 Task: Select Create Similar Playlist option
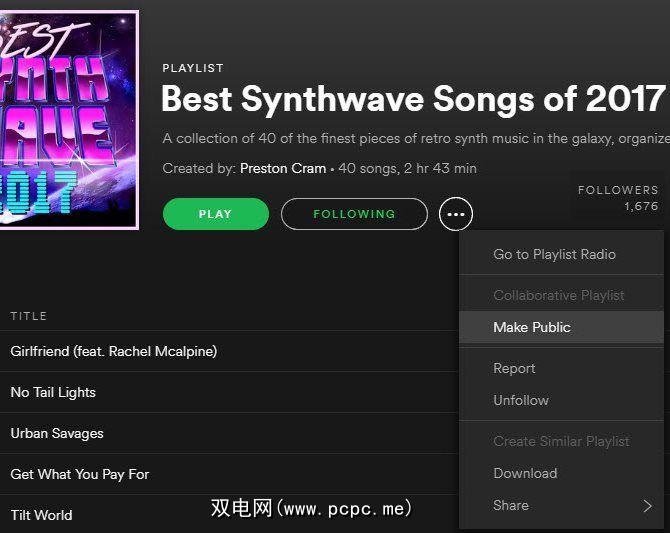[x=561, y=441]
